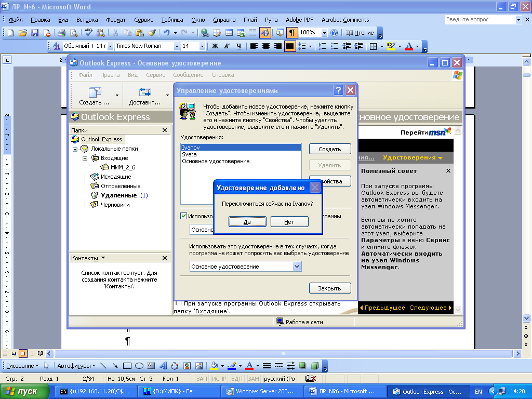Toggle paragraph marks display ¶
532x399 pixels.
click(292, 33)
